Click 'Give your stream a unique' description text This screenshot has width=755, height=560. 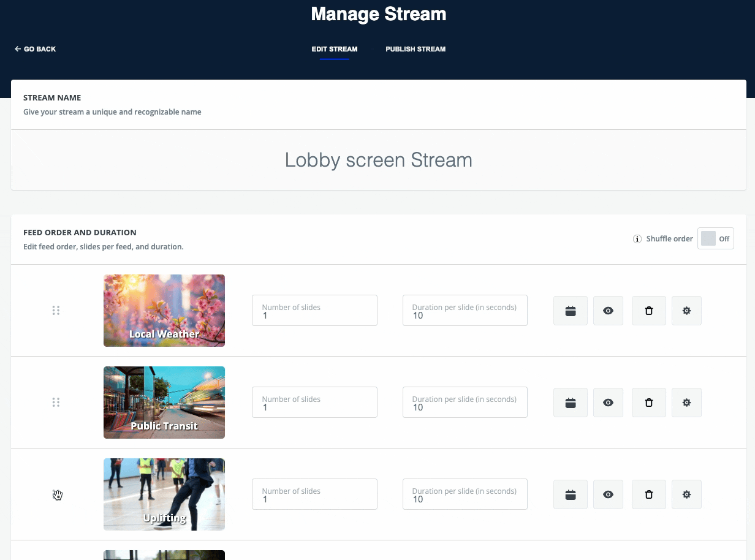coord(112,112)
